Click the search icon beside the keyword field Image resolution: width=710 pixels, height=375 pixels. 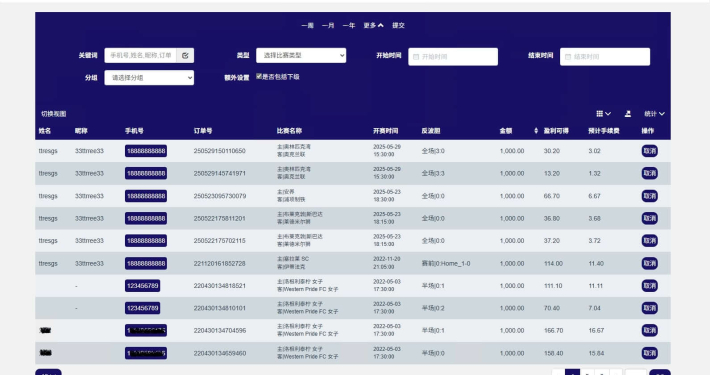185,55
